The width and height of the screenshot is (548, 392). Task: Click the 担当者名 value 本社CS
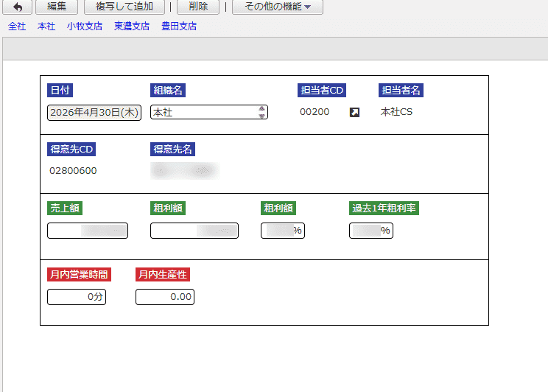(396, 112)
